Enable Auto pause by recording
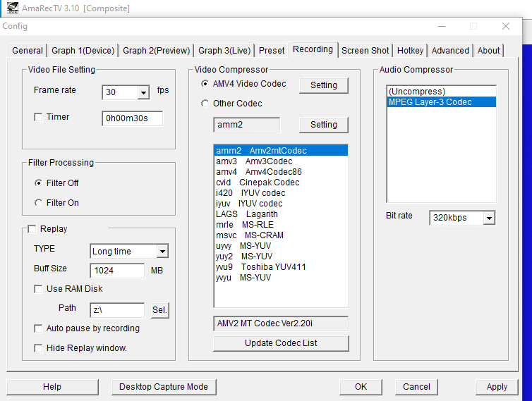 38,328
